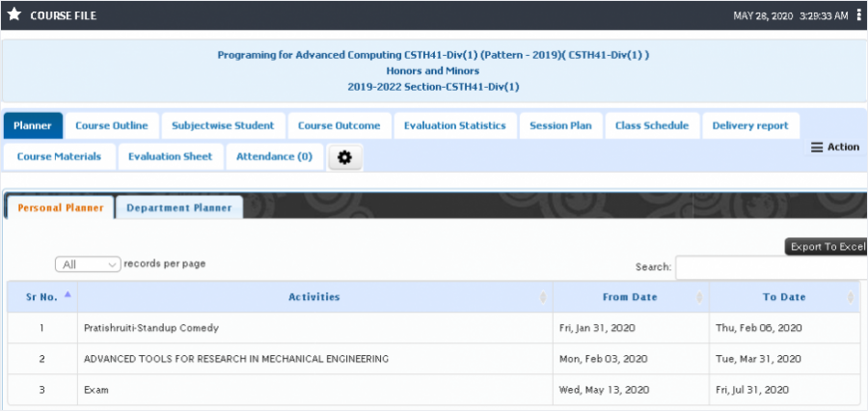Go to the Course Outcome tab
The image size is (868, 411).
pyautogui.click(x=339, y=125)
